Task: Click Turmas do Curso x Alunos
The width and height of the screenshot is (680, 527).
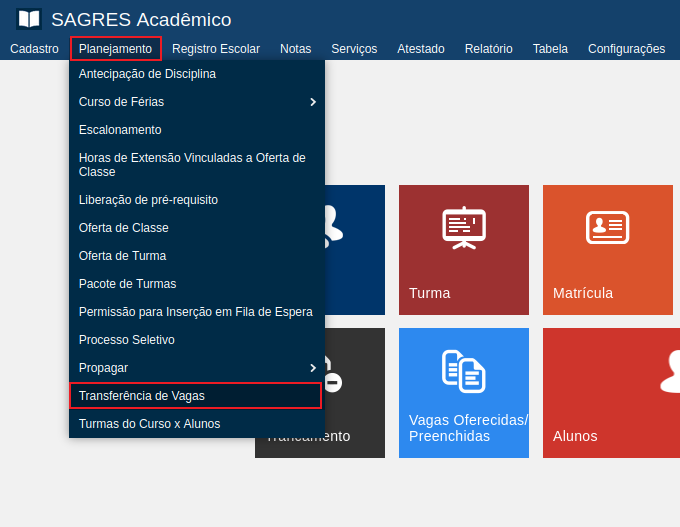Action: [x=149, y=424]
